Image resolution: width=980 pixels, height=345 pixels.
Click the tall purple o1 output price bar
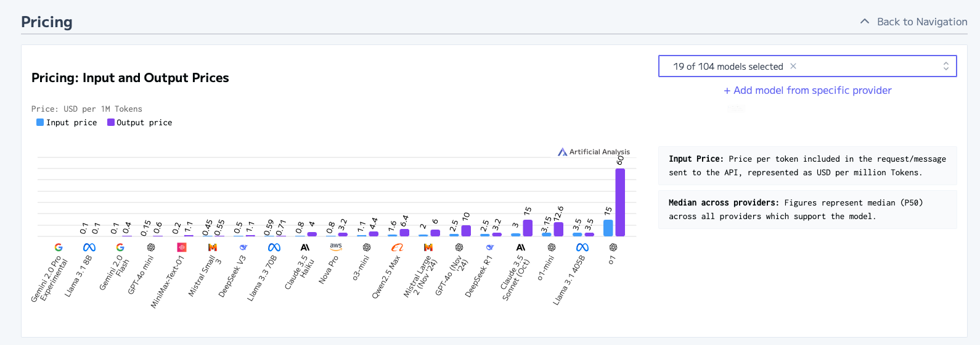pyautogui.click(x=620, y=202)
